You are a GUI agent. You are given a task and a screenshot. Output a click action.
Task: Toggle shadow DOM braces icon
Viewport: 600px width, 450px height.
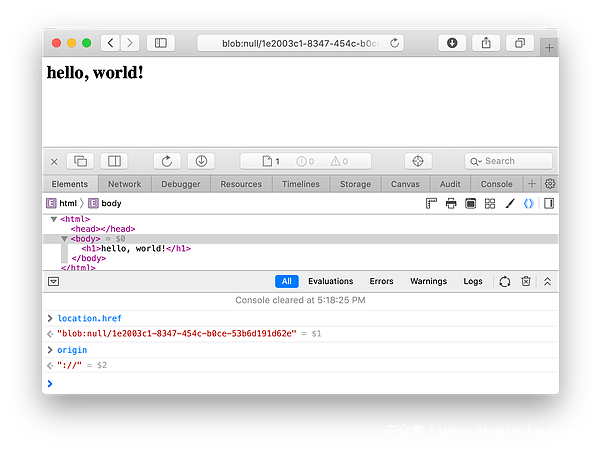(528, 204)
